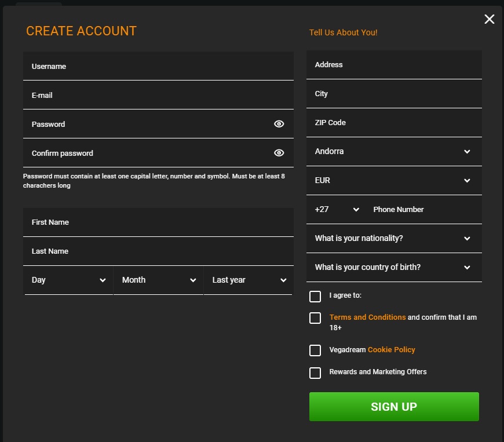Focus the Username input field
The height and width of the screenshot is (442, 504).
[x=158, y=66]
